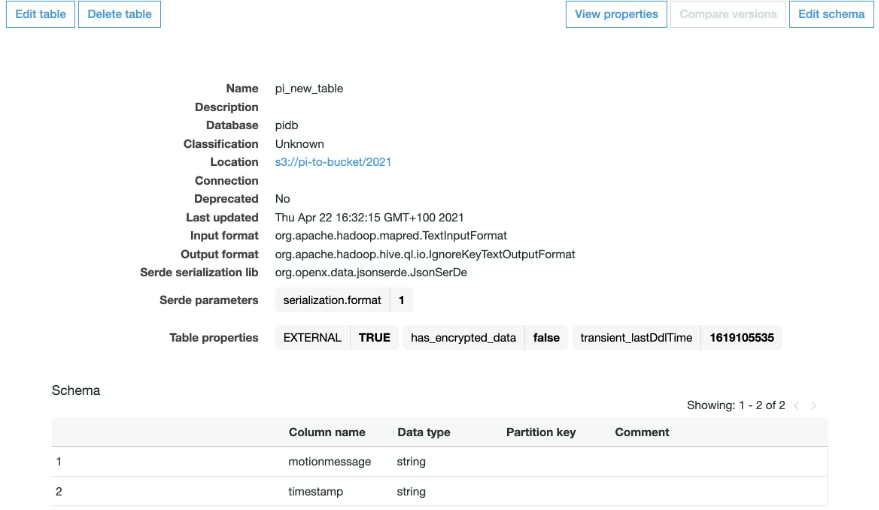Click the Data type column header

(x=424, y=432)
